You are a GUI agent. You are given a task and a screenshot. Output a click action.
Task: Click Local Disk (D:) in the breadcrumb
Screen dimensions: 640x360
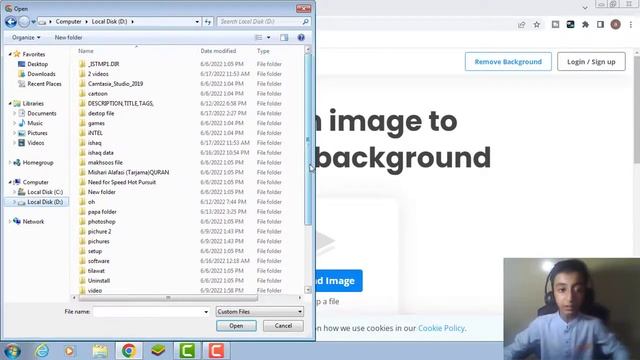pyautogui.click(x=109, y=22)
